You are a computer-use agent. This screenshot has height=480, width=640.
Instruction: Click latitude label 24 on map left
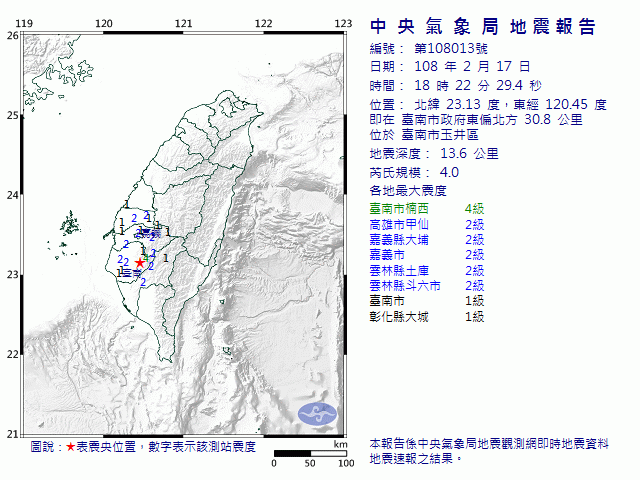(13, 195)
